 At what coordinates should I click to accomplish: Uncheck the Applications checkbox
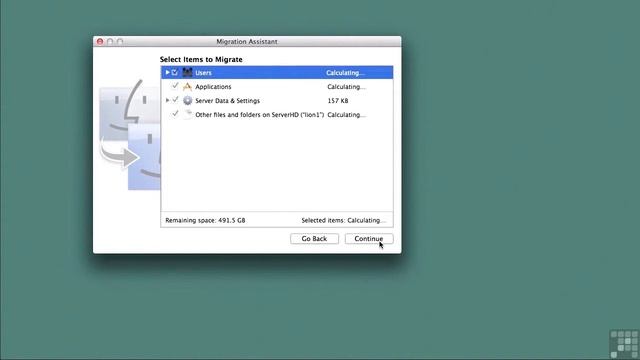click(x=175, y=86)
